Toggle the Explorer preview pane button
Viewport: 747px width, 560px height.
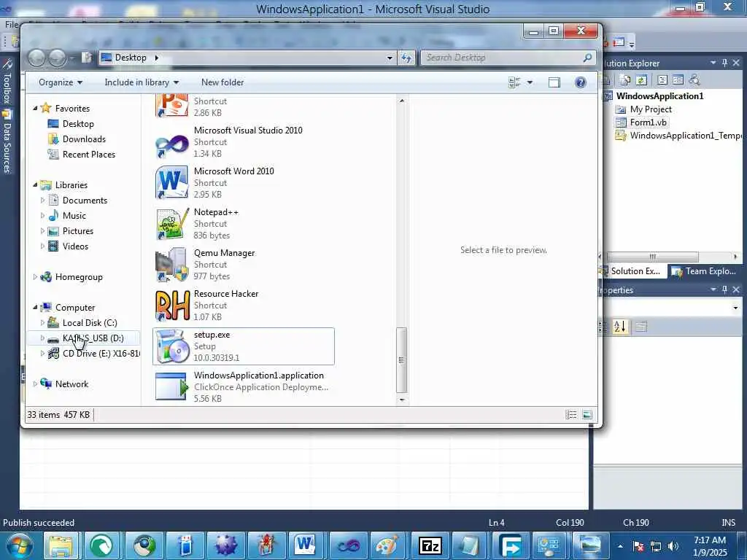click(x=554, y=82)
